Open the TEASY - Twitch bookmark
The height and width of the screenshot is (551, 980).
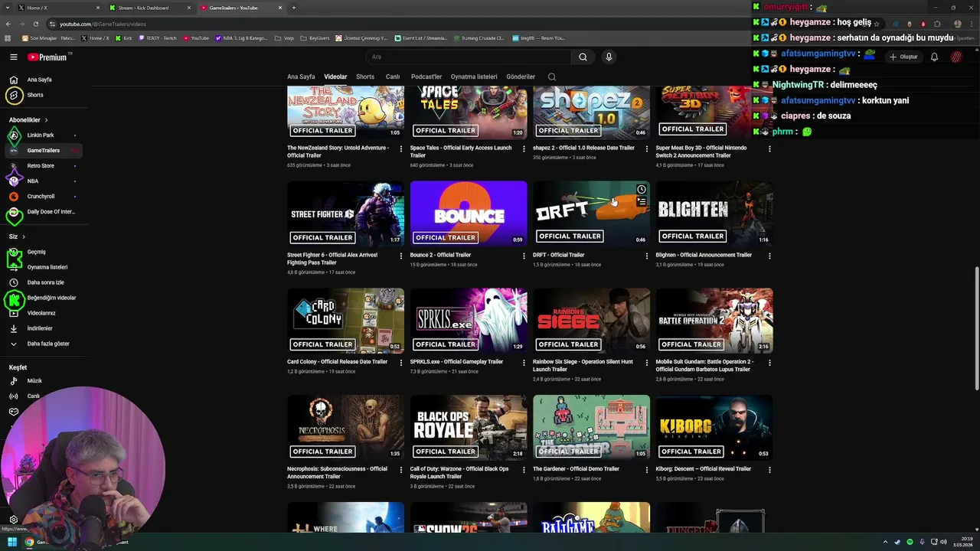click(157, 37)
